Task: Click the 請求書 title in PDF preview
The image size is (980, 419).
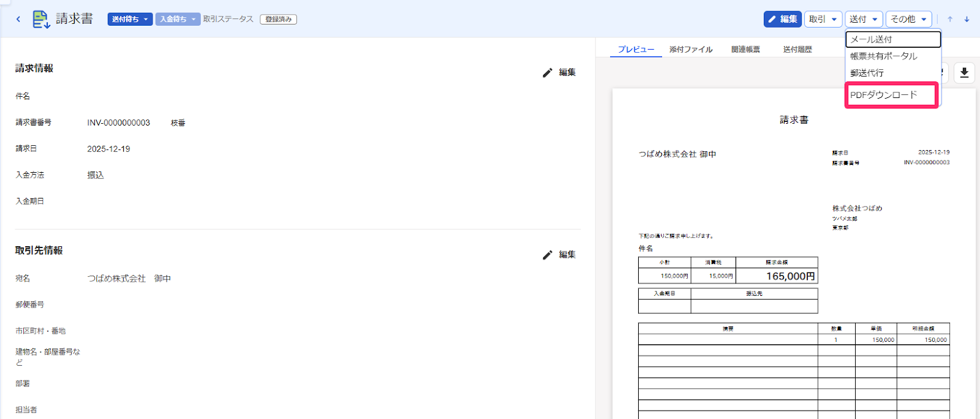Action: 794,120
